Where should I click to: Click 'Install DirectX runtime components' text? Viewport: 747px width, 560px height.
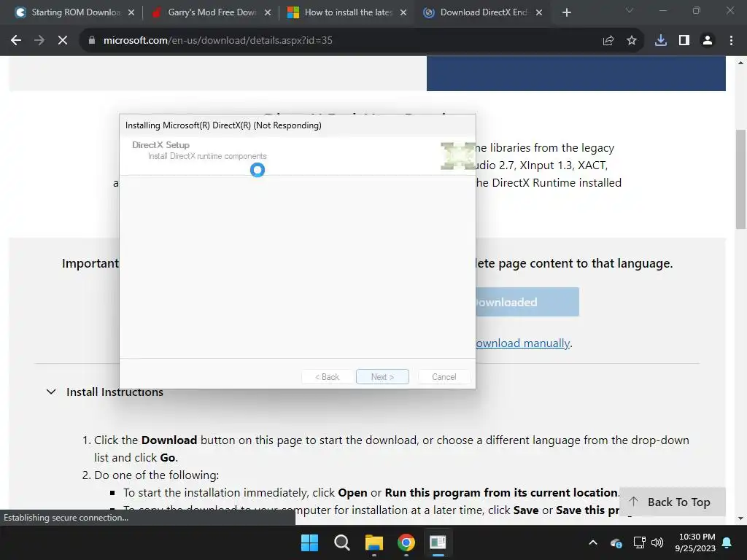[207, 156]
